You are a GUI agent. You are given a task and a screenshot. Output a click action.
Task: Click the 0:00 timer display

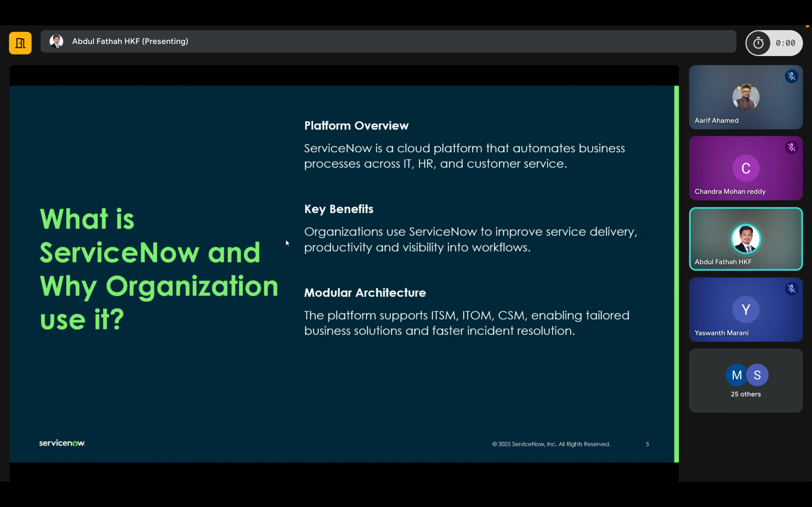785,42
